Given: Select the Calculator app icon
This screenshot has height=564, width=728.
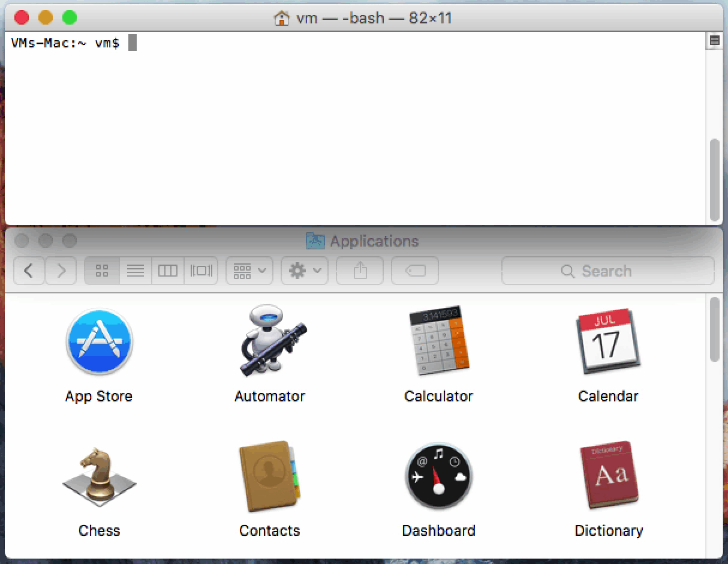Looking at the screenshot, I should point(438,341).
